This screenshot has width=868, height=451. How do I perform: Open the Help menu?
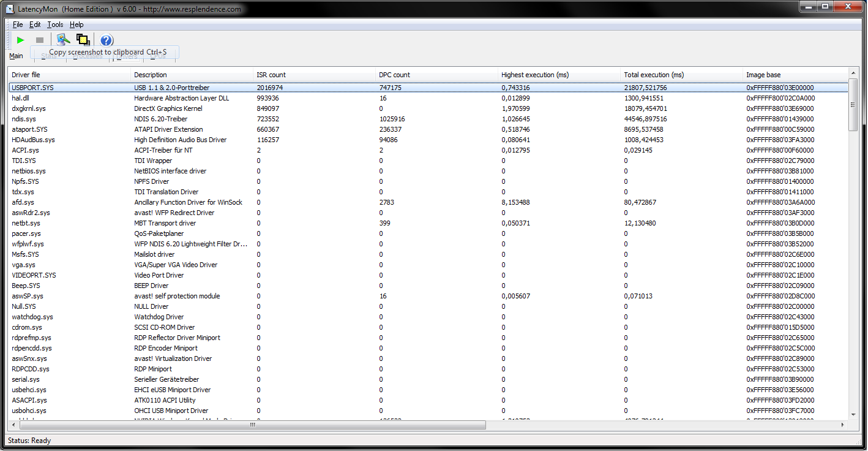(x=77, y=25)
